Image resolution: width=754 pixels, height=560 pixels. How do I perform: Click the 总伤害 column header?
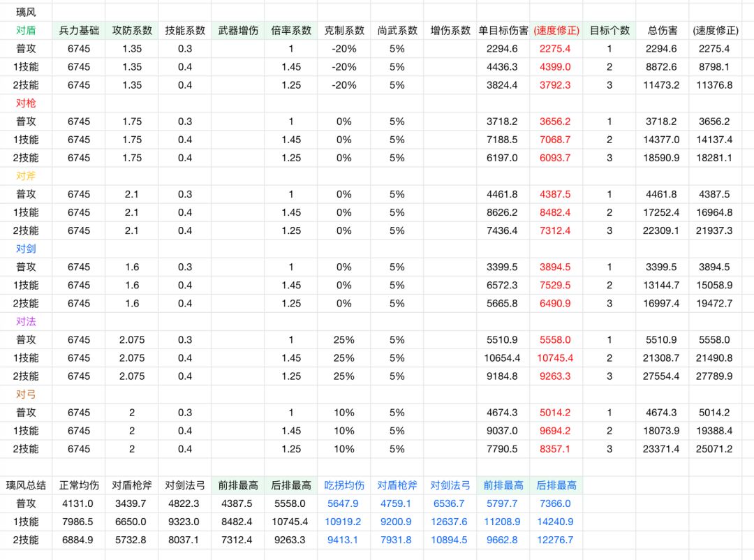(x=662, y=30)
